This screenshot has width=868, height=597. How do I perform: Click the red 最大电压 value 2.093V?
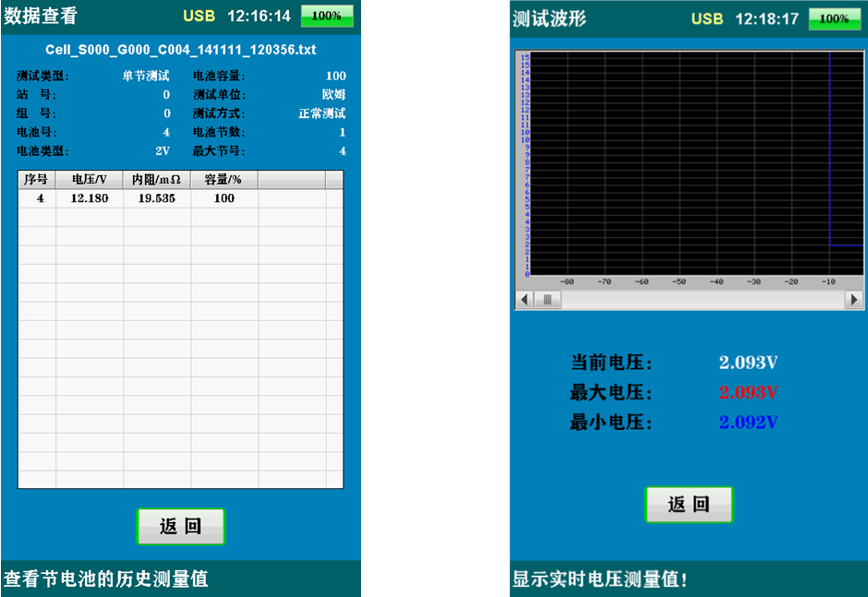point(748,393)
